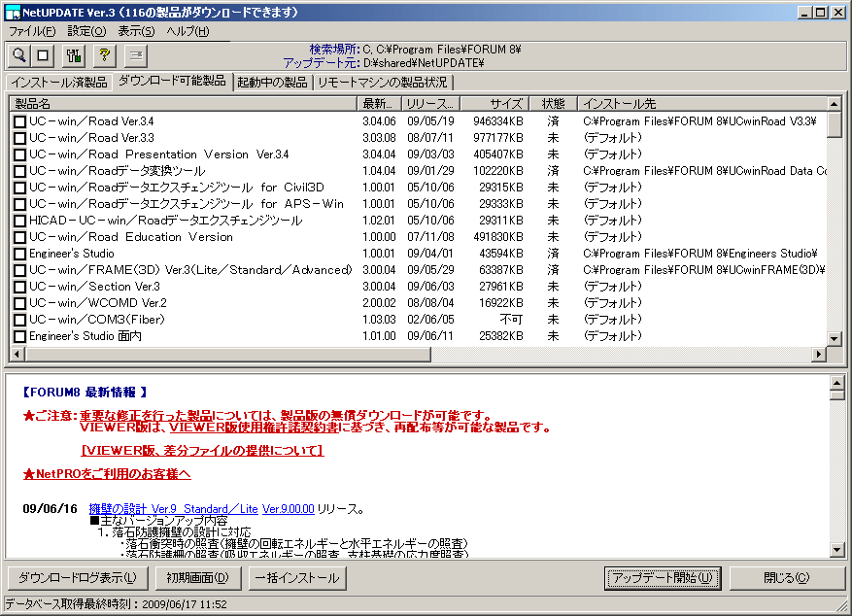This screenshot has width=852, height=616.
Task: Click the product list scroll-right arrow
Action: pyautogui.click(x=819, y=355)
